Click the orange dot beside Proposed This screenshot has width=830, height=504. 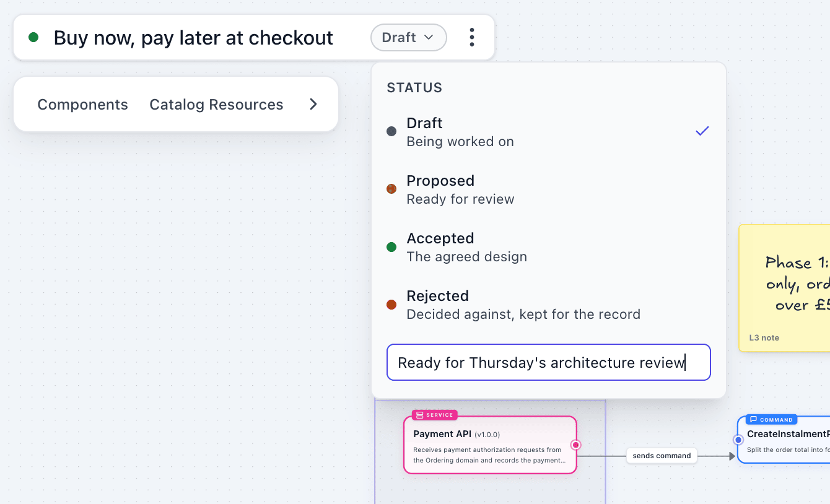click(x=391, y=189)
